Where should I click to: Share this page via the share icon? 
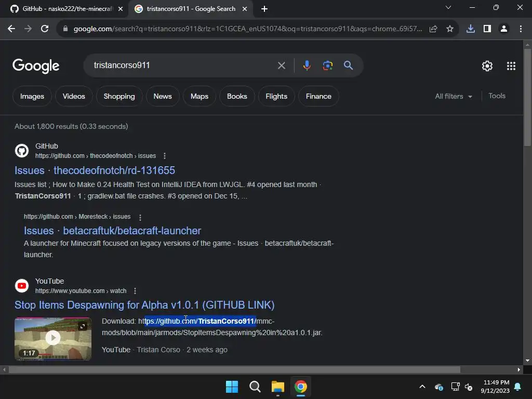(433, 29)
